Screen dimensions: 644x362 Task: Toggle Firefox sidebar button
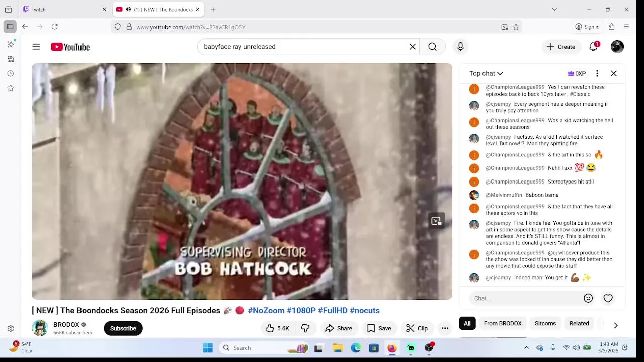[10, 27]
